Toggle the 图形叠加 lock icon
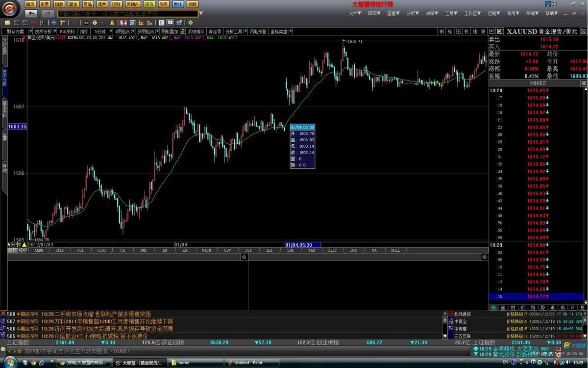This screenshot has width=588, height=368. click(x=182, y=31)
